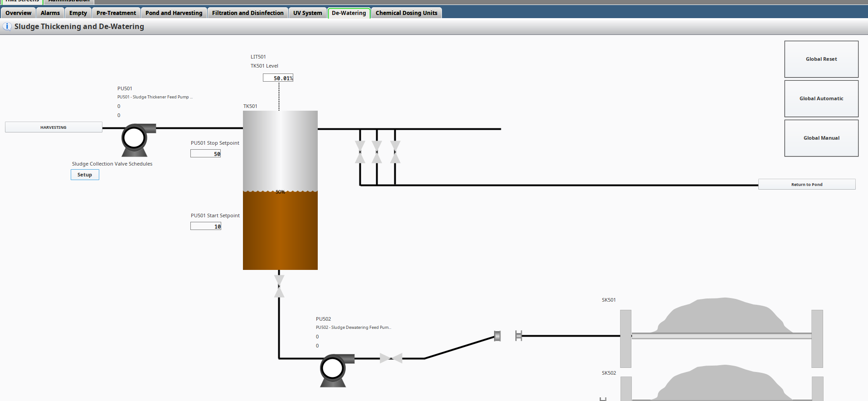Image resolution: width=868 pixels, height=401 pixels.
Task: Edit the PU501 Stop Setpoint field
Action: tap(205, 154)
